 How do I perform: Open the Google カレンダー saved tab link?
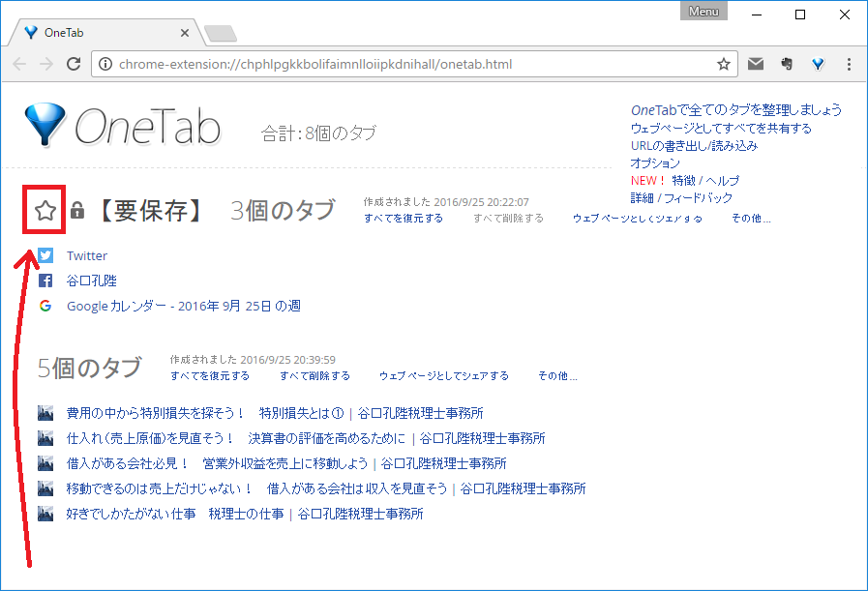click(183, 307)
